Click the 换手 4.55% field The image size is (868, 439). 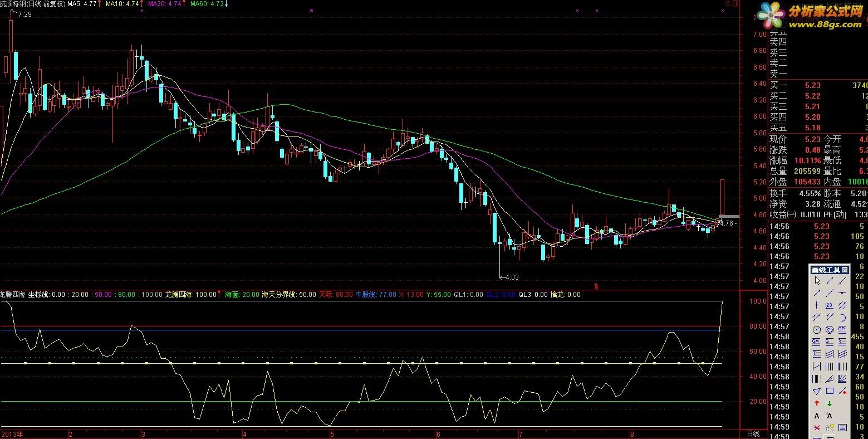(x=795, y=193)
